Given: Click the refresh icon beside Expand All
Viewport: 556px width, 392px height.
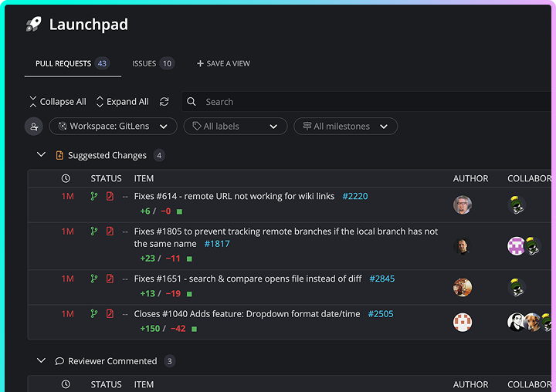Looking at the screenshot, I should click(x=164, y=102).
